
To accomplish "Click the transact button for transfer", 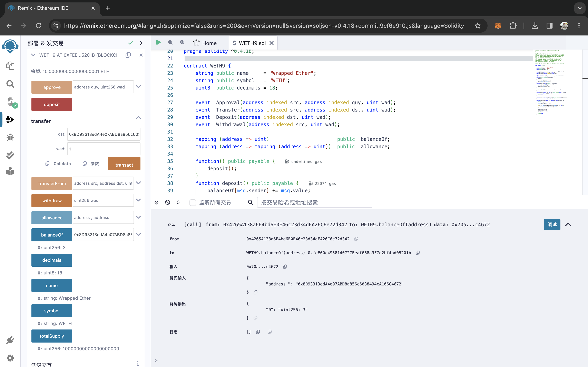I will point(124,165).
